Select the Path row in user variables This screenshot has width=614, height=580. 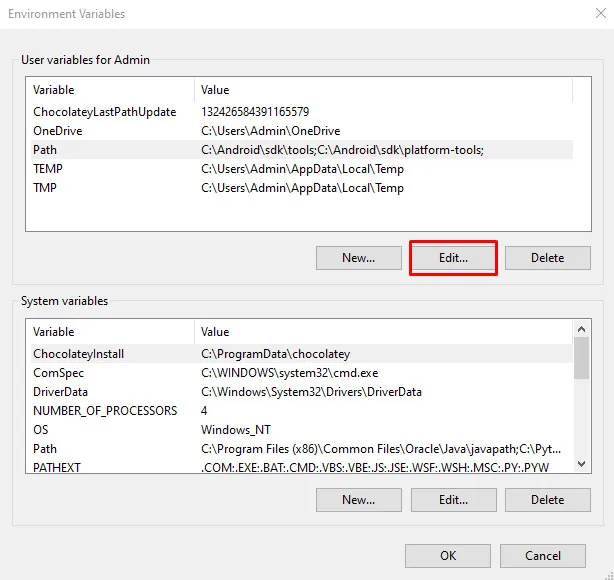pos(45,150)
